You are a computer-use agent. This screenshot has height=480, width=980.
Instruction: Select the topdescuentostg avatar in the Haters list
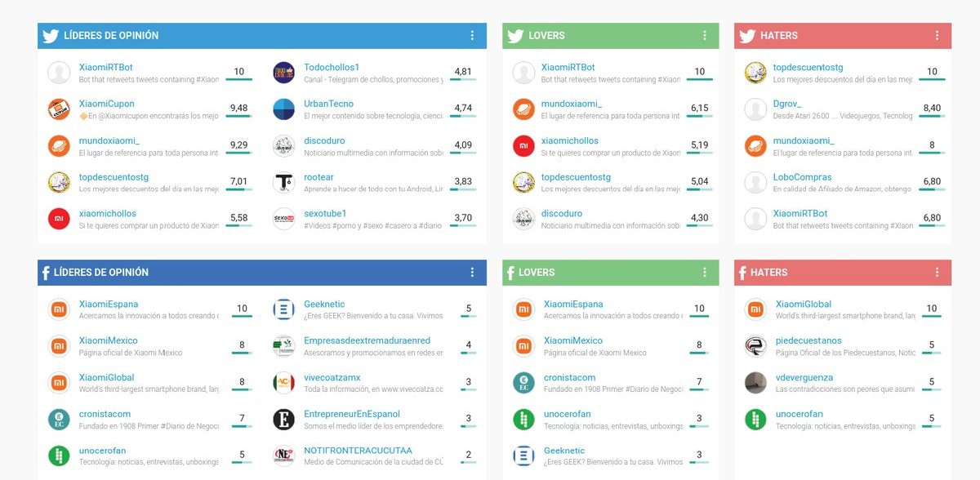click(755, 73)
